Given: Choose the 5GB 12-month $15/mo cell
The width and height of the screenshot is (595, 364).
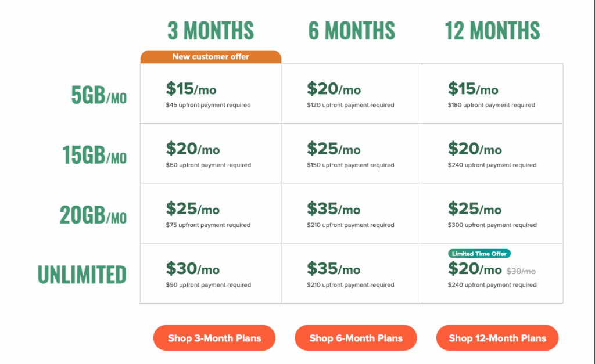Looking at the screenshot, I should click(492, 93).
